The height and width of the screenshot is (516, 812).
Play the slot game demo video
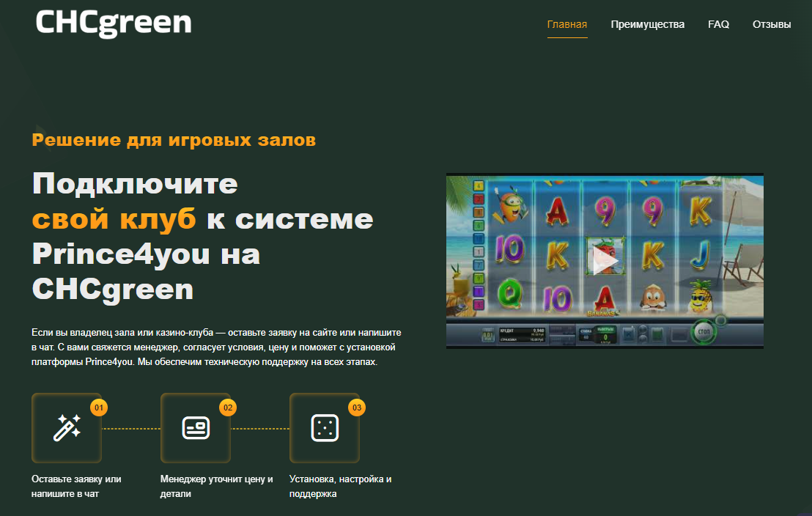point(605,260)
